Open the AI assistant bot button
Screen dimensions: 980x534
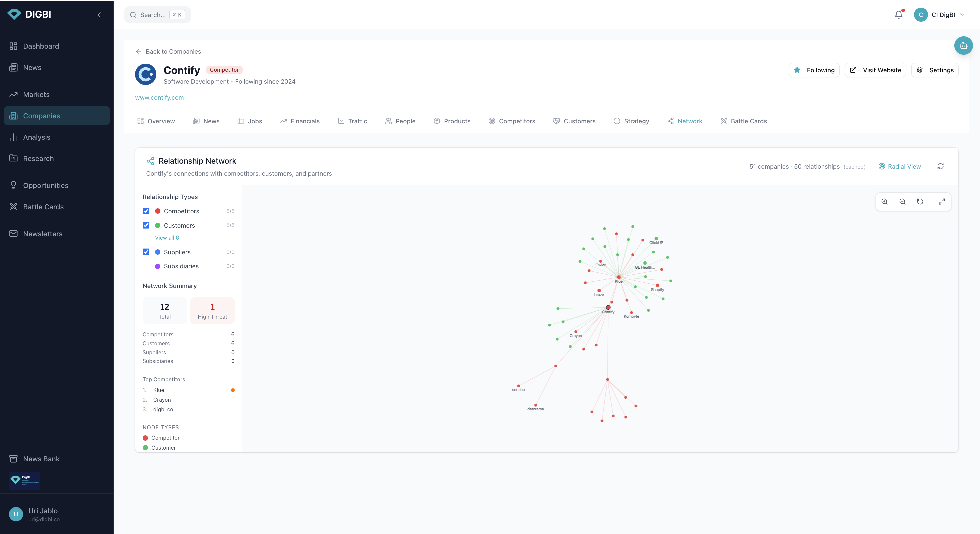[963, 46]
